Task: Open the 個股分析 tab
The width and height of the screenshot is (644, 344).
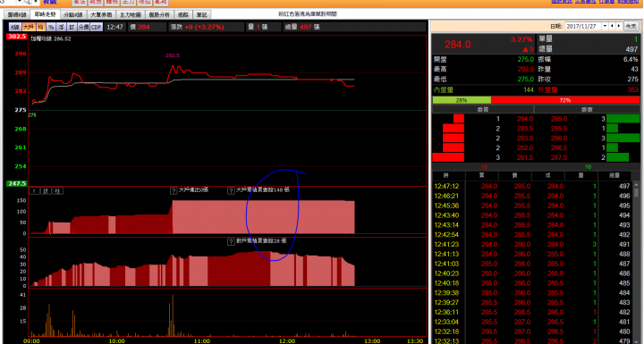Action: (159, 15)
